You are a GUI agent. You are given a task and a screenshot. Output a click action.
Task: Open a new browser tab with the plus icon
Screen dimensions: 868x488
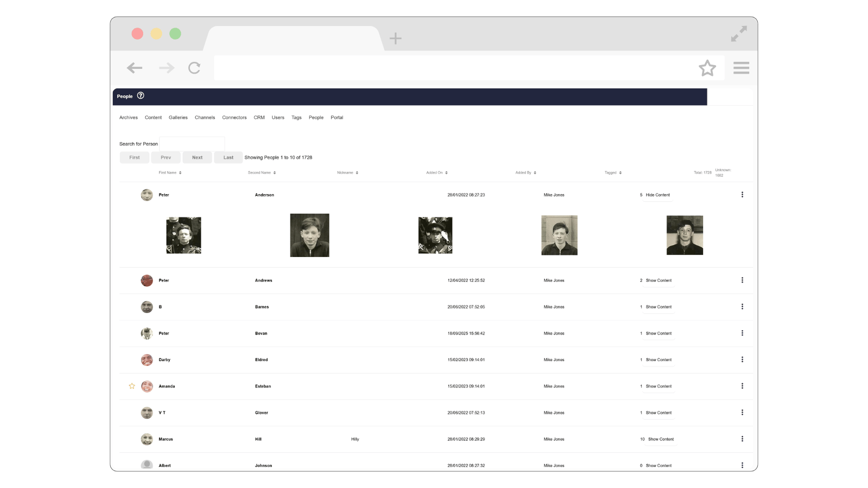(x=395, y=38)
